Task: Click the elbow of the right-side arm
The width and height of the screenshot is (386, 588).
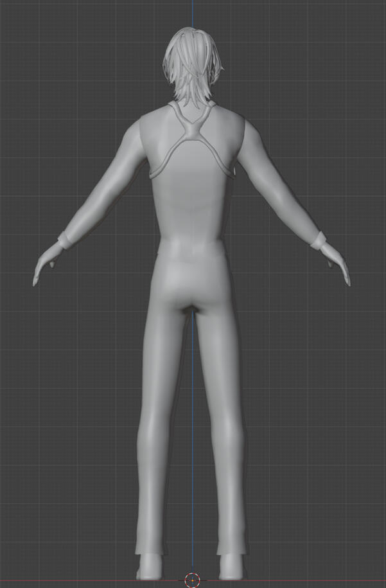Action: pyautogui.click(x=283, y=193)
